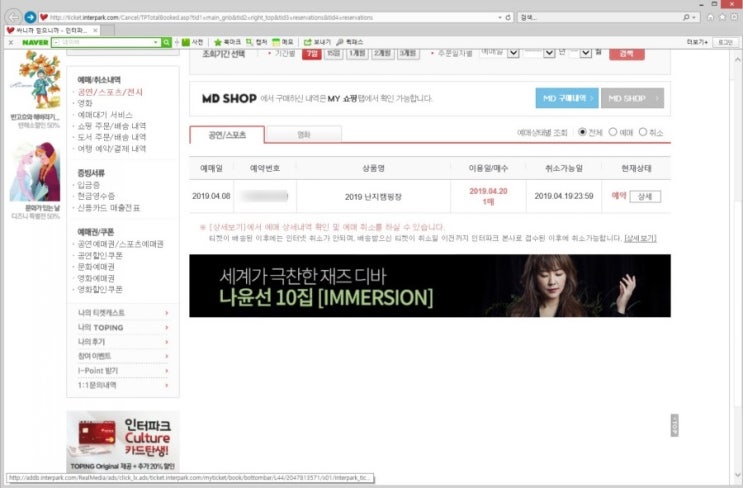Click the 보내기 toolbar item
The height and width of the screenshot is (488, 743).
(317, 43)
